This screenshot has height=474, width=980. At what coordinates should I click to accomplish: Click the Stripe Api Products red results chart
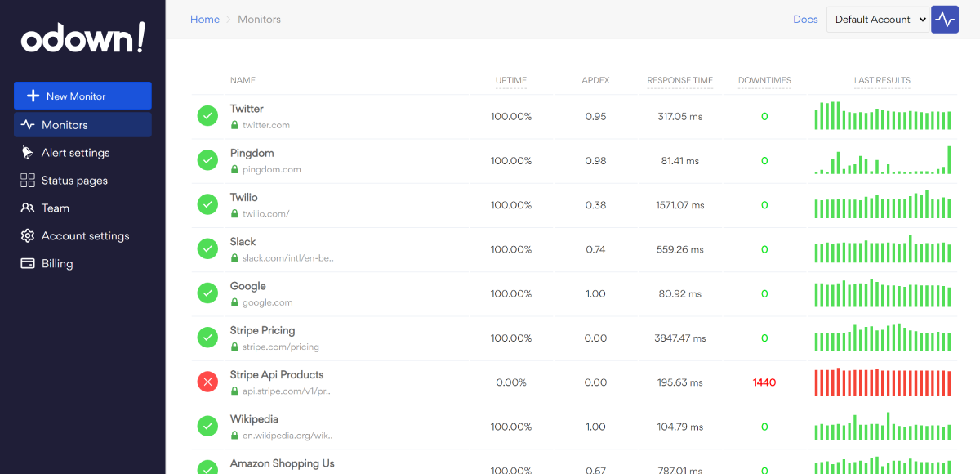[x=882, y=382]
